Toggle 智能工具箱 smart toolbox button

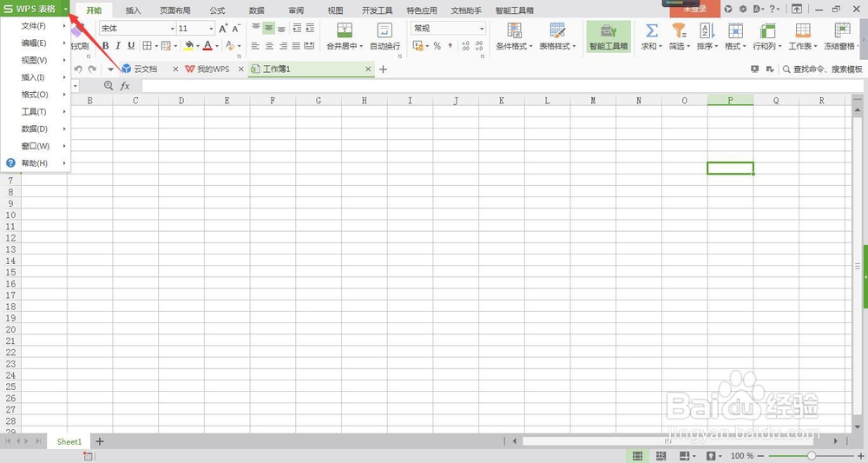[x=608, y=36]
